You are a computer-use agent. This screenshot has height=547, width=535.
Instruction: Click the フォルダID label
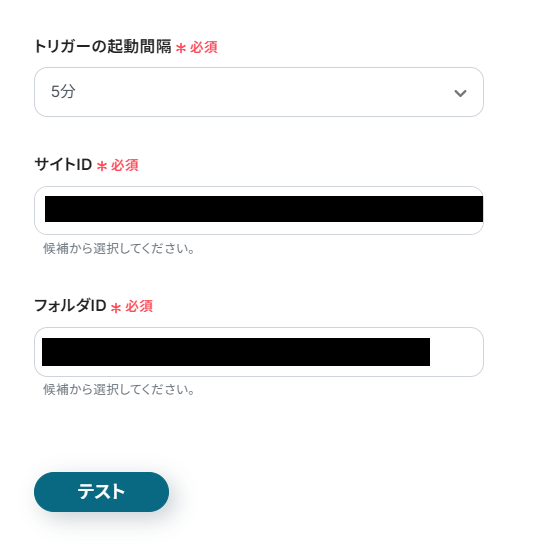(70, 306)
